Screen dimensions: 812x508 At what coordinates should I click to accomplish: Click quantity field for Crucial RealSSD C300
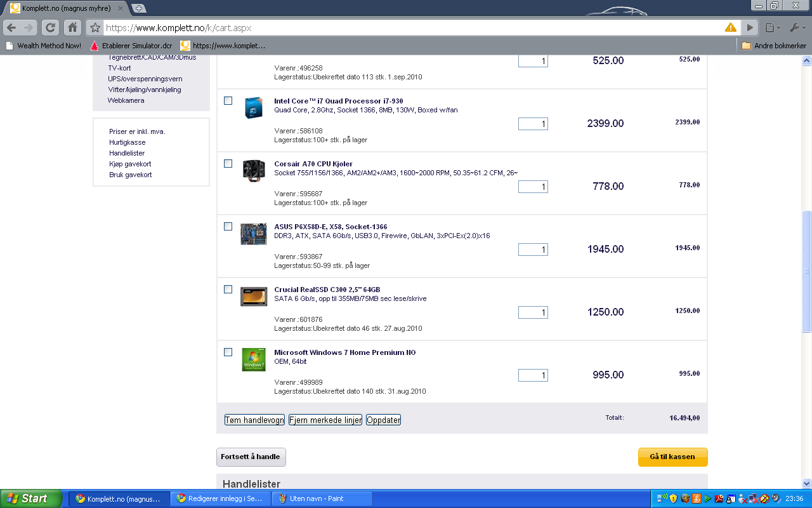point(533,312)
